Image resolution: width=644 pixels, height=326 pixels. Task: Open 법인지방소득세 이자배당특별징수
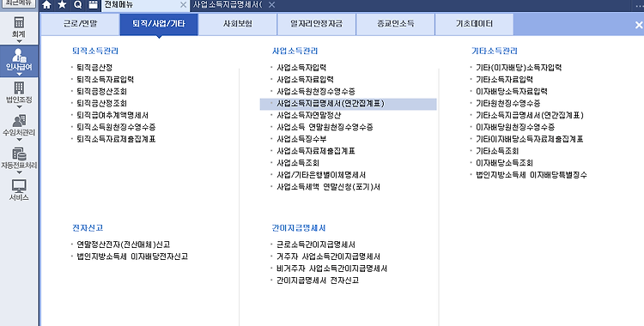point(531,174)
